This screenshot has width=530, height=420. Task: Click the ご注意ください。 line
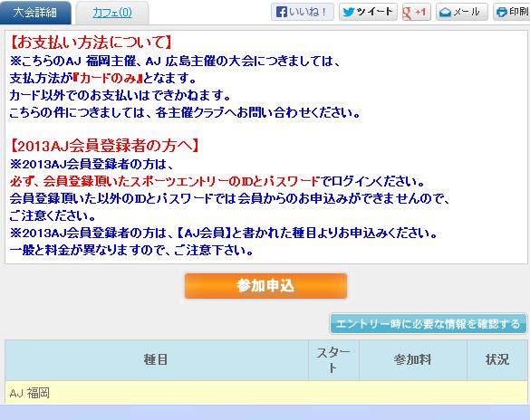[x=53, y=216]
